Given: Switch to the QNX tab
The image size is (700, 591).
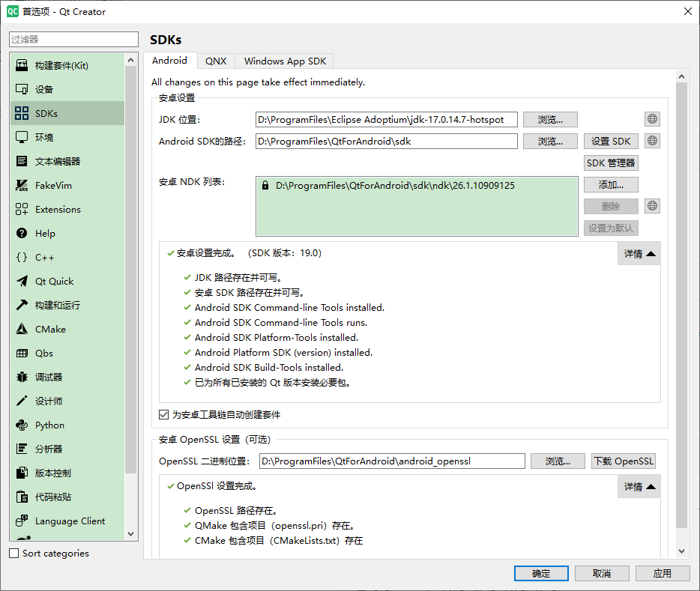Looking at the screenshot, I should [x=216, y=61].
